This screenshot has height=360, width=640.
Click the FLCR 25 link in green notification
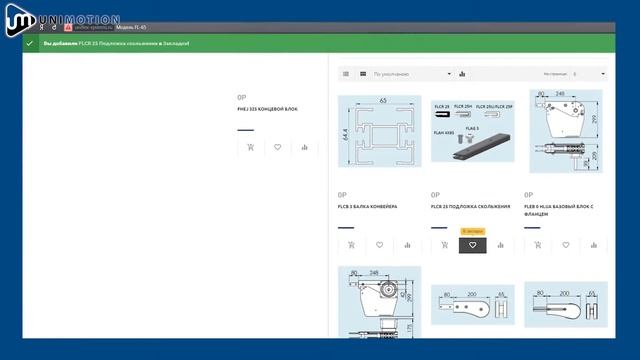click(118, 43)
